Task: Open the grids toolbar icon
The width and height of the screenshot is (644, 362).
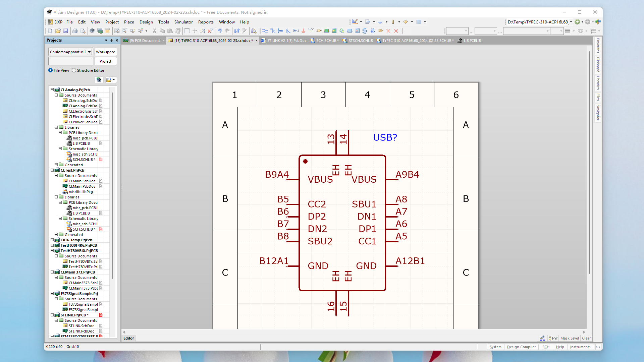Action: 419,22
